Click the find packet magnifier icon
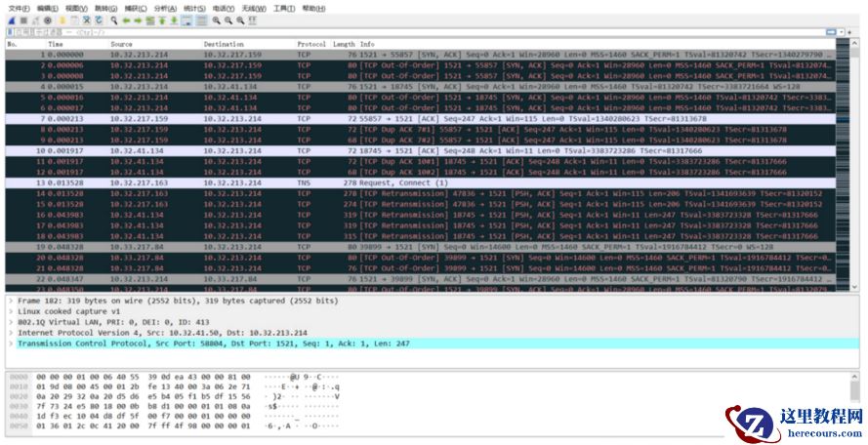 tap(114, 20)
